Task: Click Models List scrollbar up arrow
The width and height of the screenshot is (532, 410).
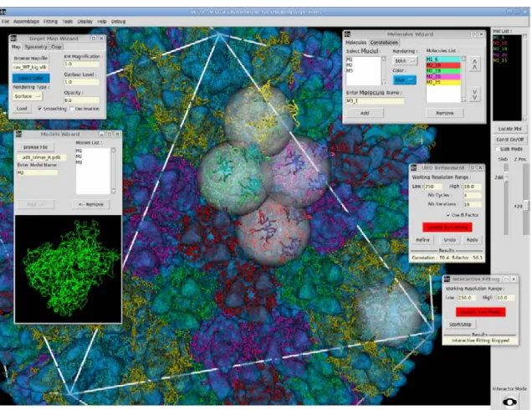Action: [x=113, y=150]
